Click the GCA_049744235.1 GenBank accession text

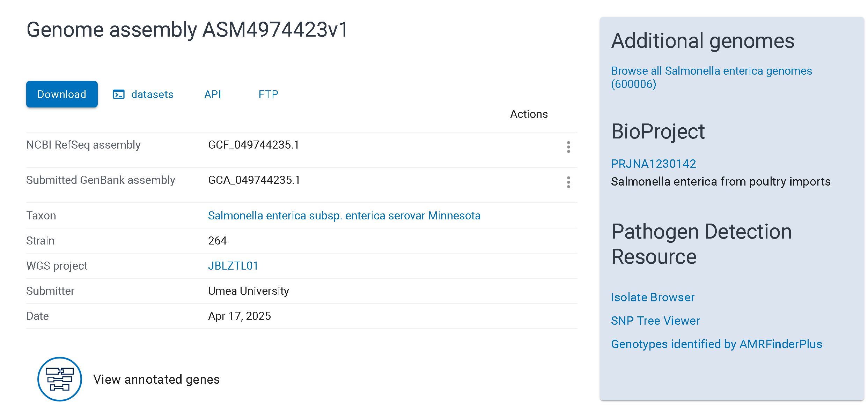254,180
